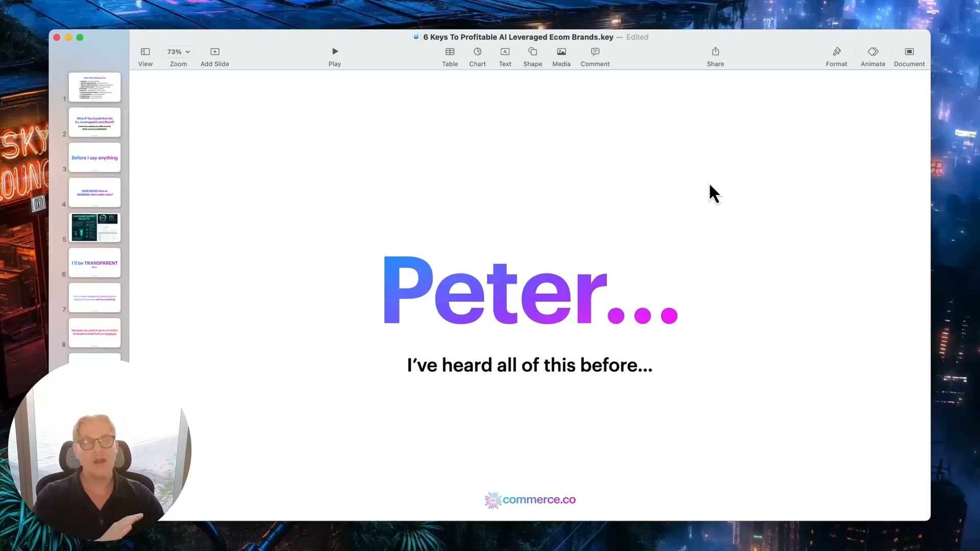Open the Share options

click(x=715, y=52)
